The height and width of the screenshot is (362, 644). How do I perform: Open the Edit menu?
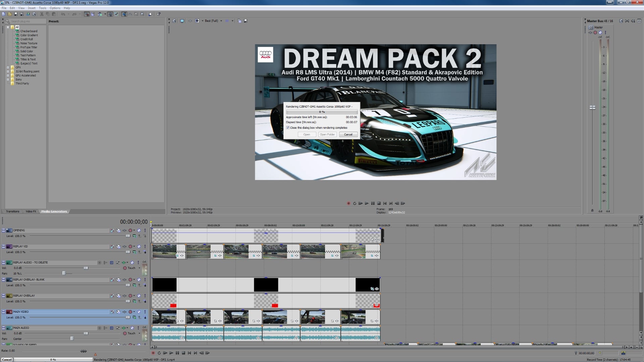(x=12, y=8)
